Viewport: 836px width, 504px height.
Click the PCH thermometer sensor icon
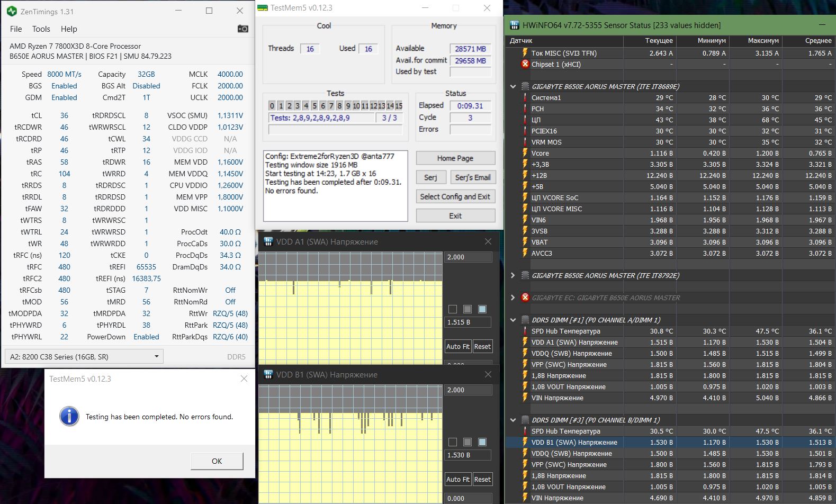pyautogui.click(x=525, y=109)
